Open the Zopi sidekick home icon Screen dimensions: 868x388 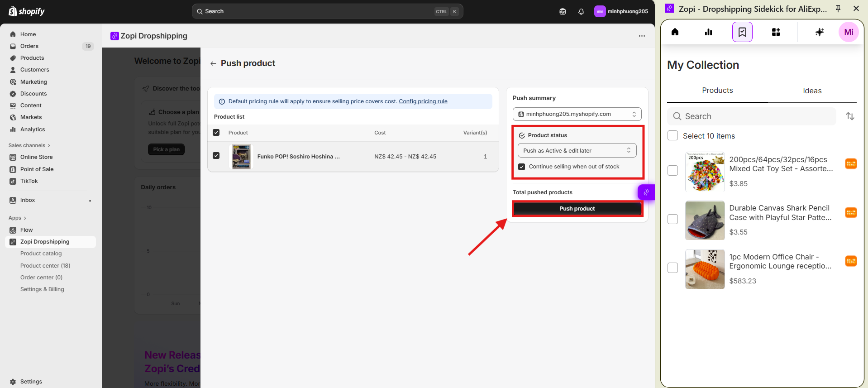675,32
